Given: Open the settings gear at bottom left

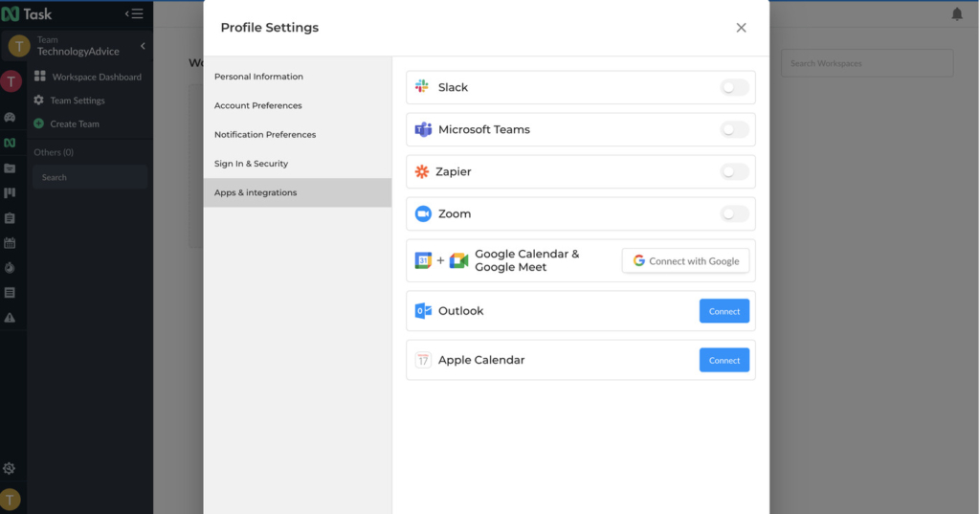Looking at the screenshot, I should [10, 468].
